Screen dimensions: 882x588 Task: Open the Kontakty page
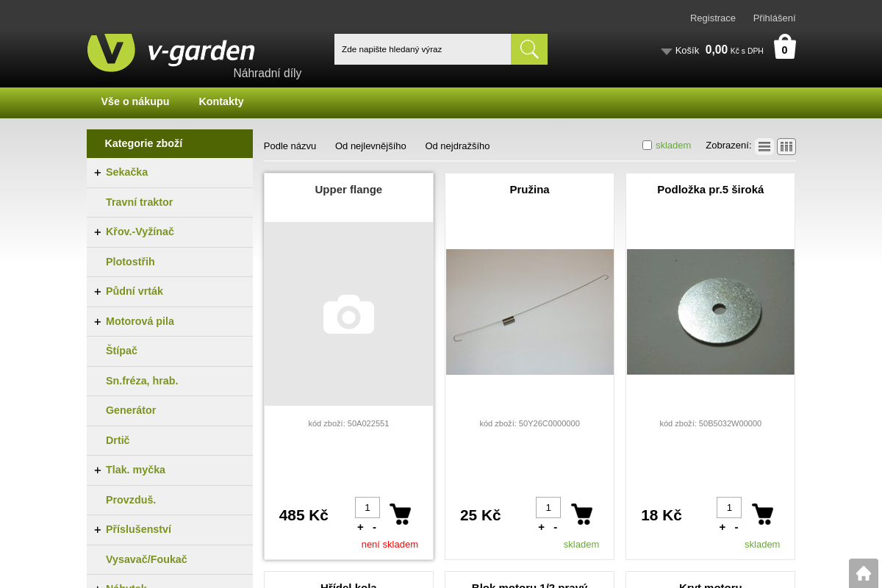click(221, 101)
